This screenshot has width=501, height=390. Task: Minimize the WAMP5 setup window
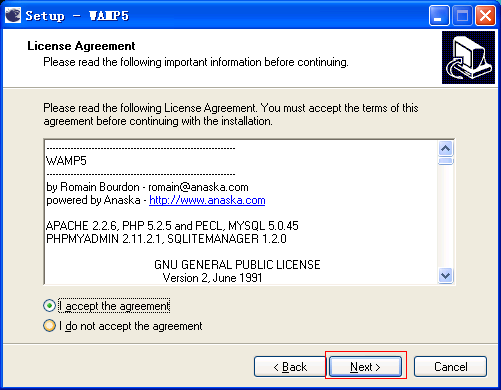pos(439,15)
